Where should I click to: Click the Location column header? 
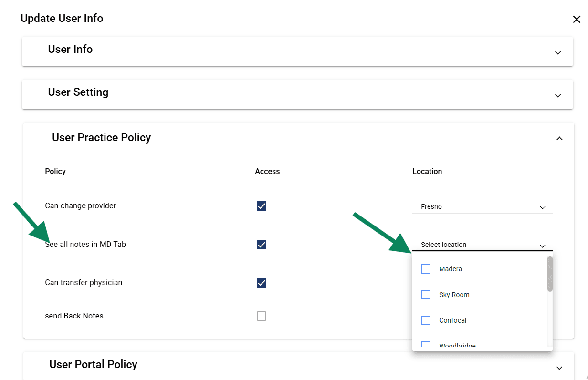(x=427, y=171)
